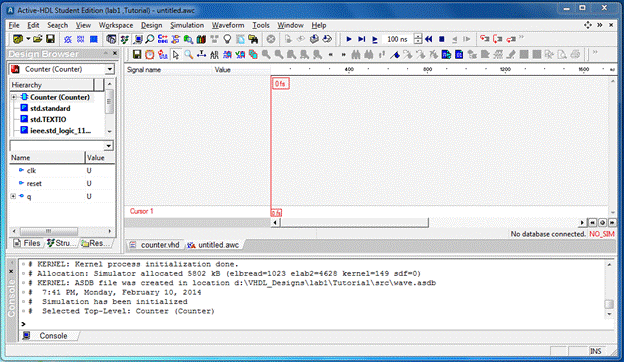Select the Res... resources tab
Image resolution: width=624 pixels, height=362 pixels.
point(95,243)
